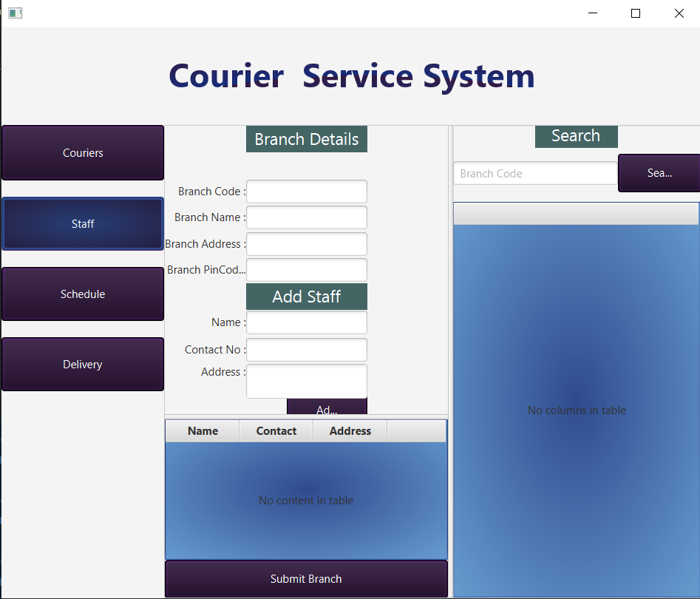Click the Submit Branch button
This screenshot has width=700, height=599.
[x=306, y=579]
